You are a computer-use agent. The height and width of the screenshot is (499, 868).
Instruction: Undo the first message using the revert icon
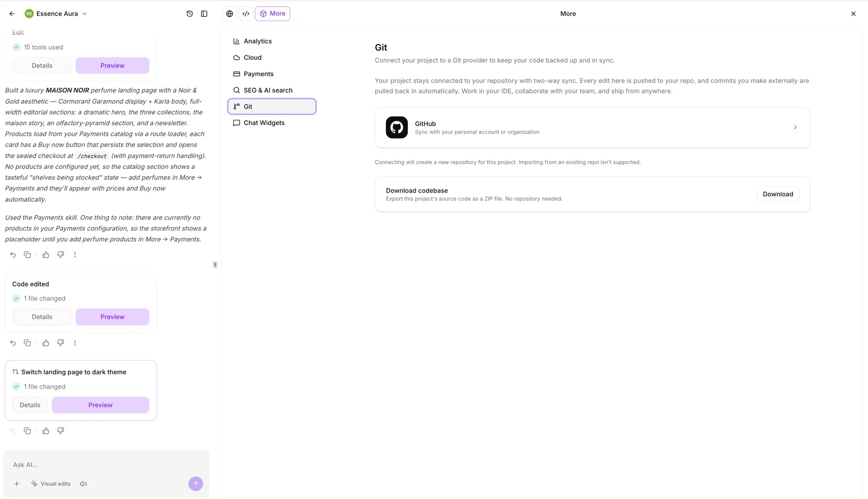pyautogui.click(x=13, y=255)
